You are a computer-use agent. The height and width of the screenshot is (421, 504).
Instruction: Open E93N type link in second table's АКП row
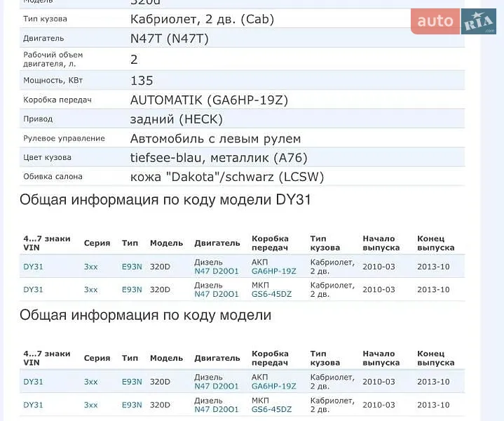click(132, 382)
